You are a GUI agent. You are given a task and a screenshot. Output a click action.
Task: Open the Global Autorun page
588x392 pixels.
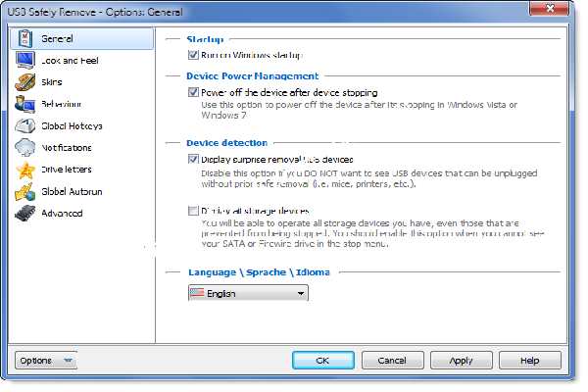tap(72, 192)
